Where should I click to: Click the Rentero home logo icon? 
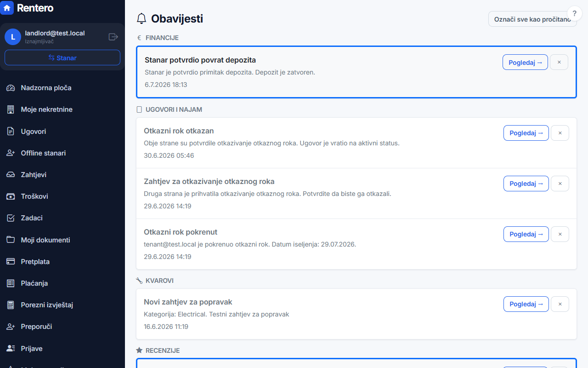pyautogui.click(x=7, y=8)
